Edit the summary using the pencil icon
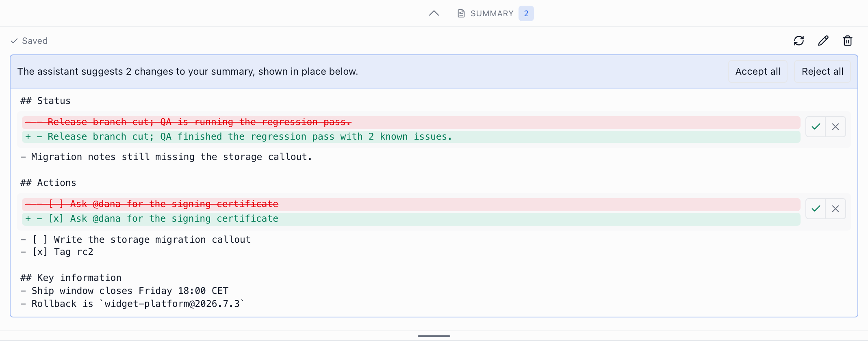The width and height of the screenshot is (868, 341). click(x=823, y=41)
